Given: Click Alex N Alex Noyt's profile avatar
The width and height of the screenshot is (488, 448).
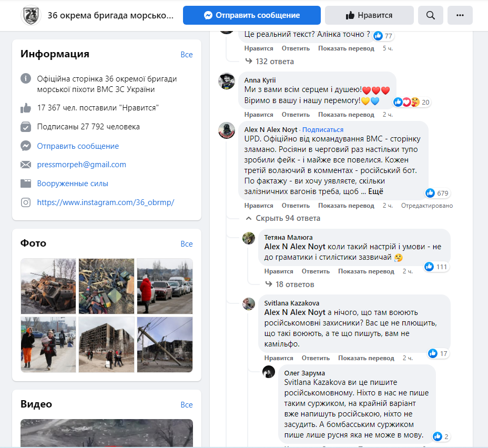Looking at the screenshot, I should [227, 130].
